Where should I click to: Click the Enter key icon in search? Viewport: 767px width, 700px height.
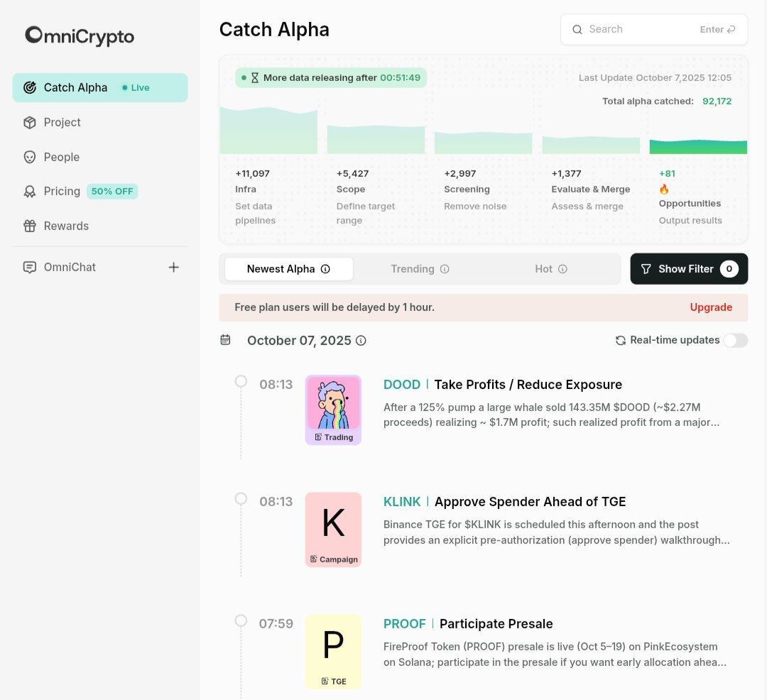pyautogui.click(x=731, y=29)
